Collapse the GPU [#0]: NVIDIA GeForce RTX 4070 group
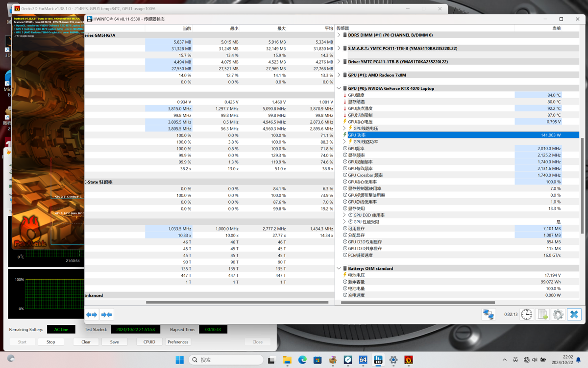This screenshot has width=588, height=368. pyautogui.click(x=339, y=88)
